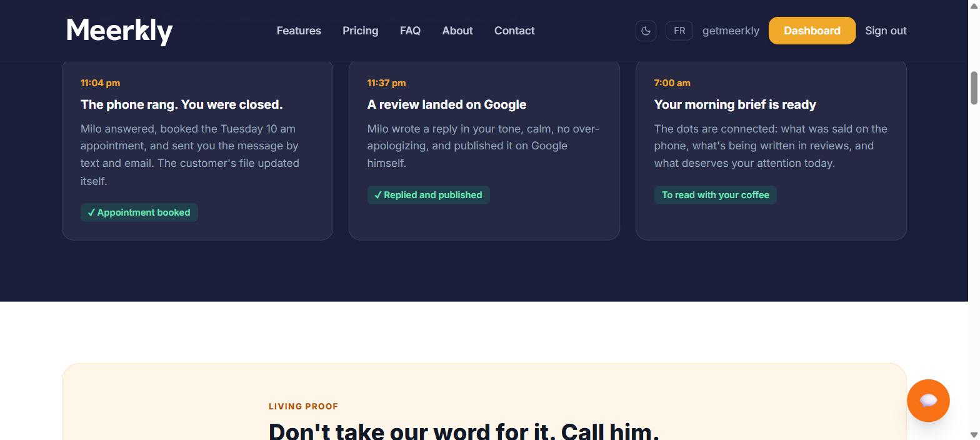Open the orange chat bubble widget

[x=928, y=401]
